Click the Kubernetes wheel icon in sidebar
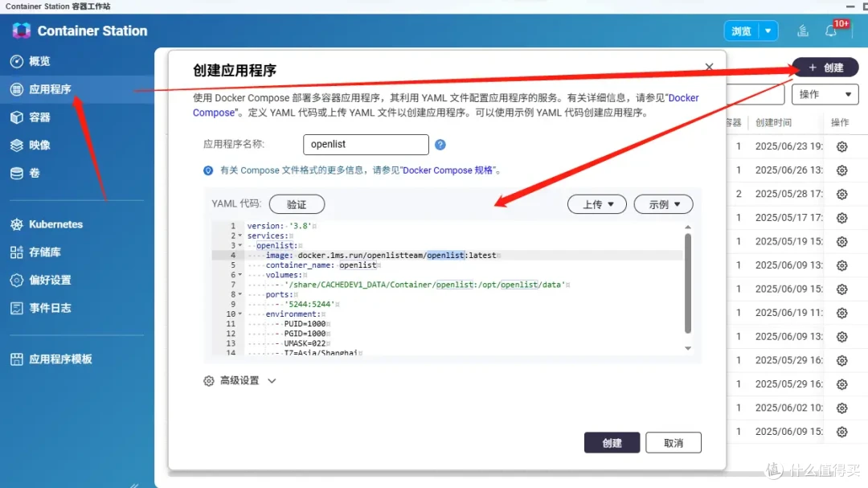The height and width of the screenshot is (488, 868). click(x=17, y=224)
